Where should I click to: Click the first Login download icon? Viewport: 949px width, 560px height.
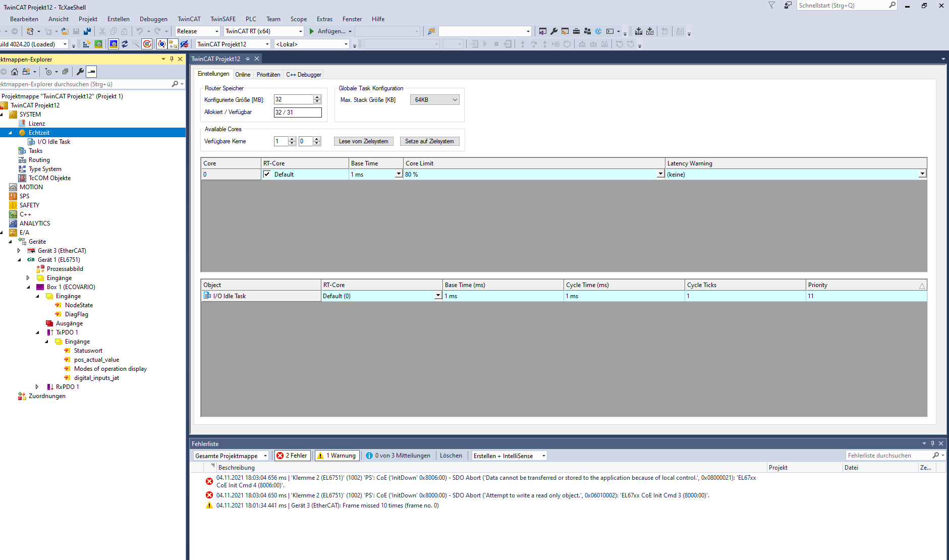tap(639, 31)
